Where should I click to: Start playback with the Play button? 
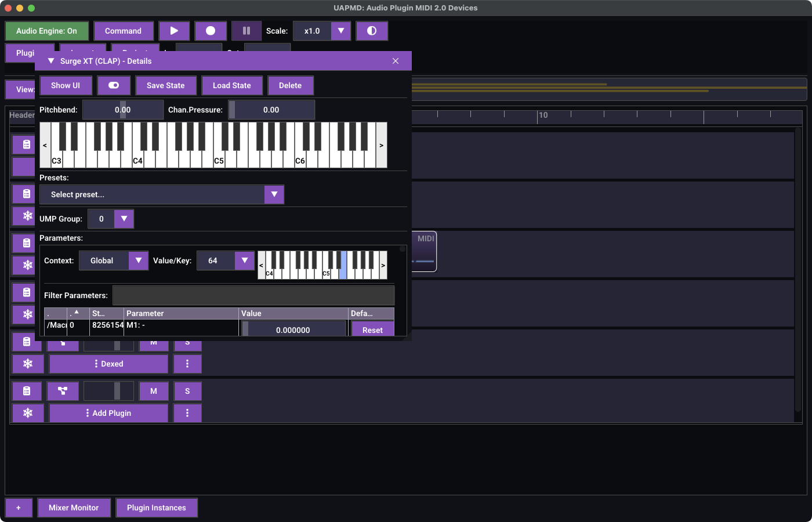point(174,31)
